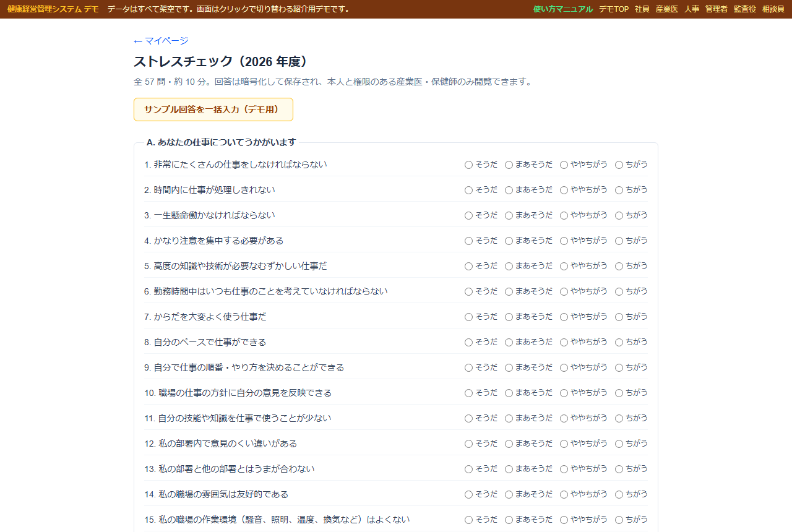The image size is (792, 532).
Task: Switch to 人事 view
Action: (691, 9)
